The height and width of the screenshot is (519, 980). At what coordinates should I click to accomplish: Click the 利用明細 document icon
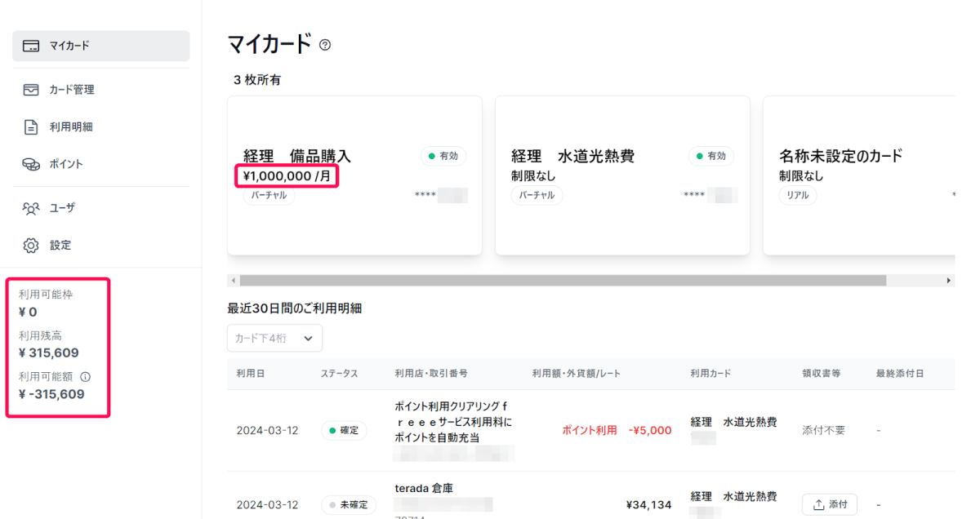[31, 127]
